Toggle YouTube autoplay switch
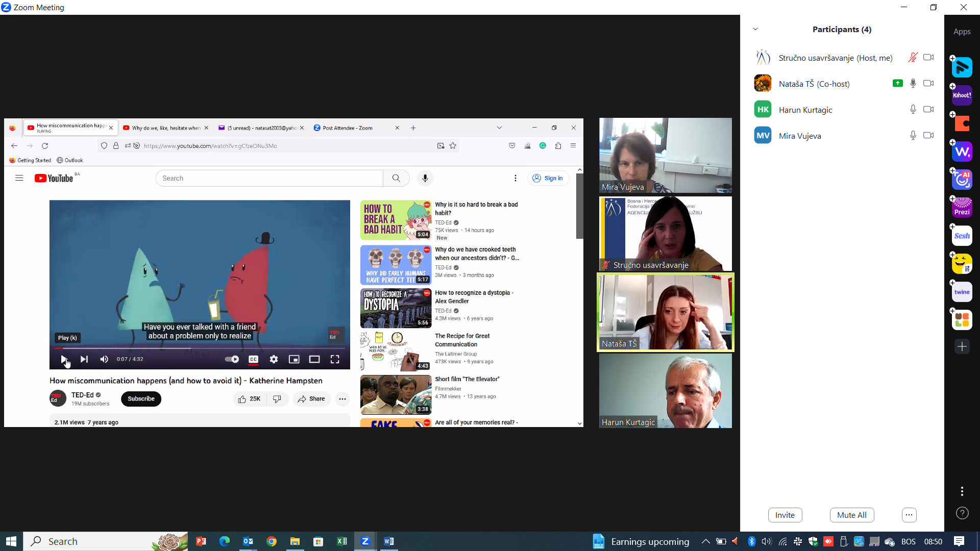 [232, 359]
